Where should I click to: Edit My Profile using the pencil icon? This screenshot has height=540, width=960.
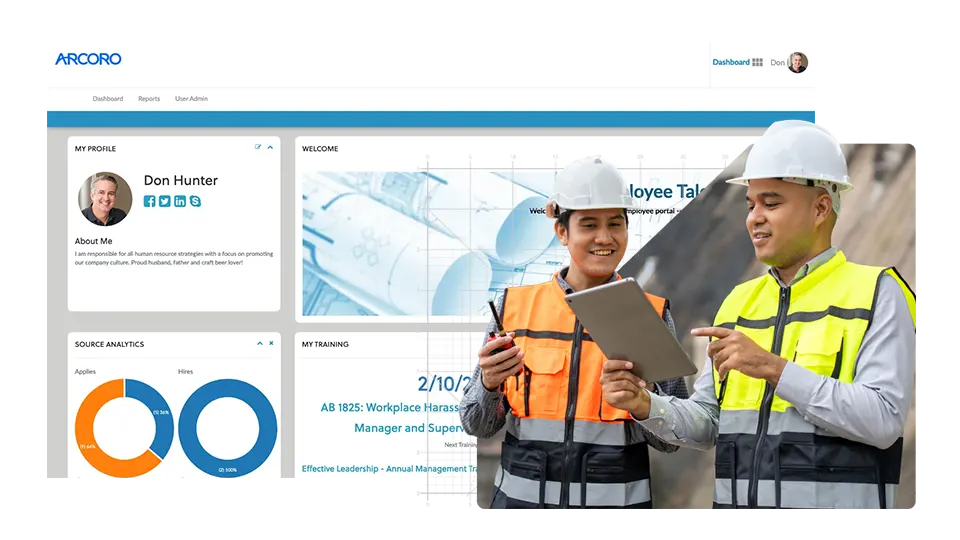click(258, 147)
